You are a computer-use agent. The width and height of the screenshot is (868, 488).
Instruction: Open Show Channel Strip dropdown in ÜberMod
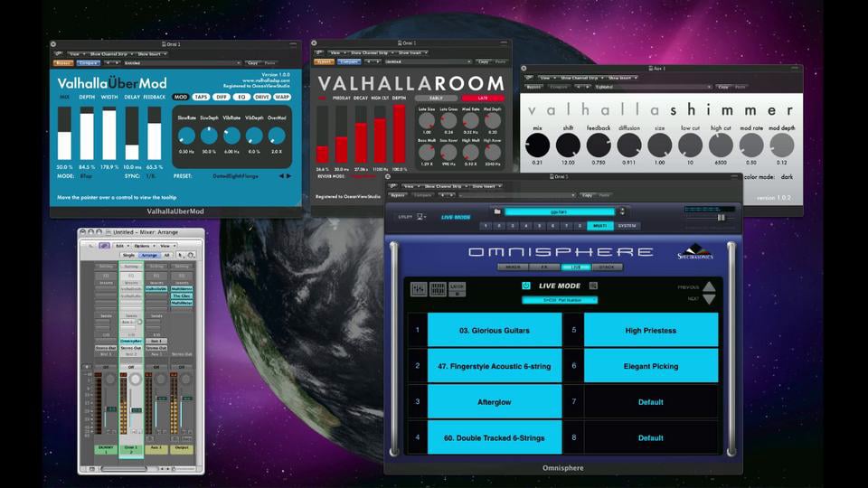tap(110, 54)
